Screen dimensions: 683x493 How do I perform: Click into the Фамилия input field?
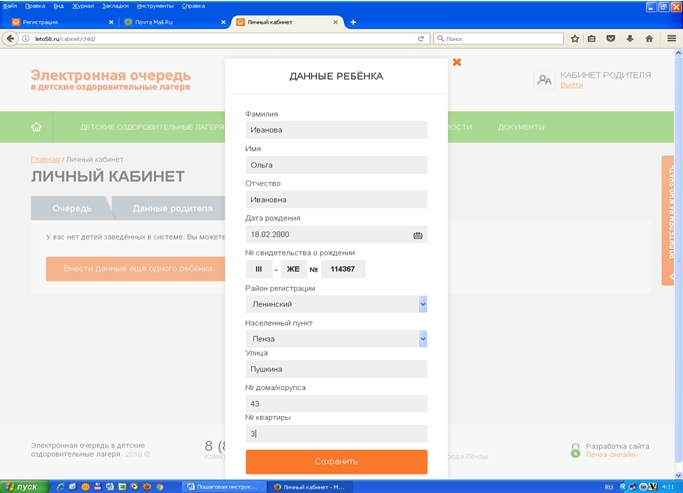pyautogui.click(x=336, y=130)
